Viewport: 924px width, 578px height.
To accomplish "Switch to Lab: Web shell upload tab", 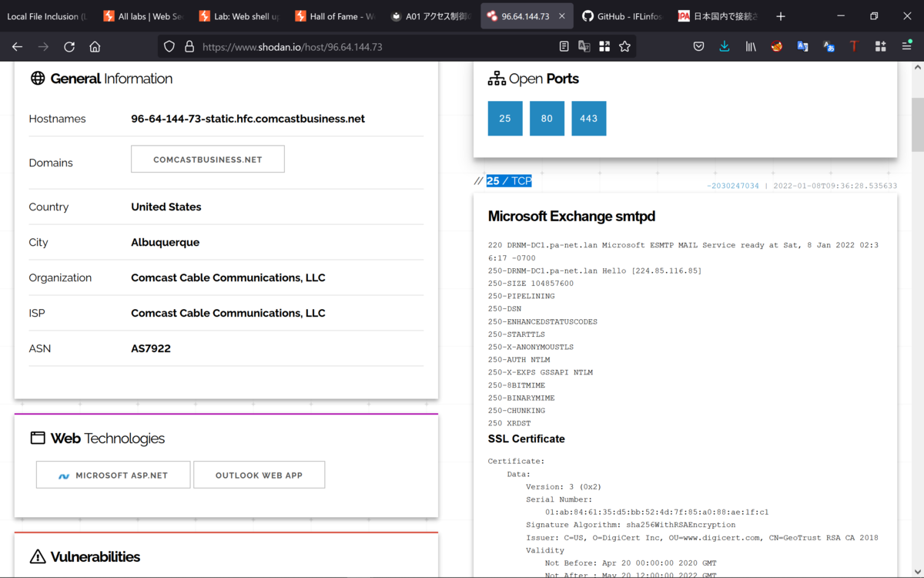I will pyautogui.click(x=239, y=16).
